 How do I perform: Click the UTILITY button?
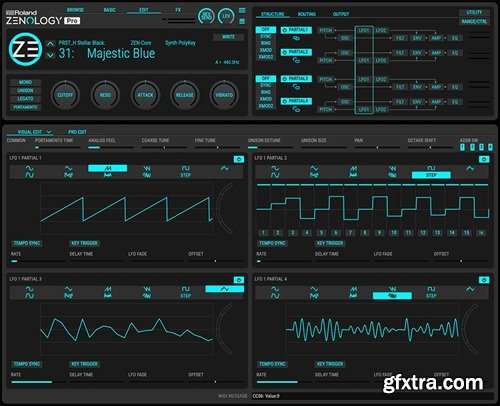coord(474,12)
